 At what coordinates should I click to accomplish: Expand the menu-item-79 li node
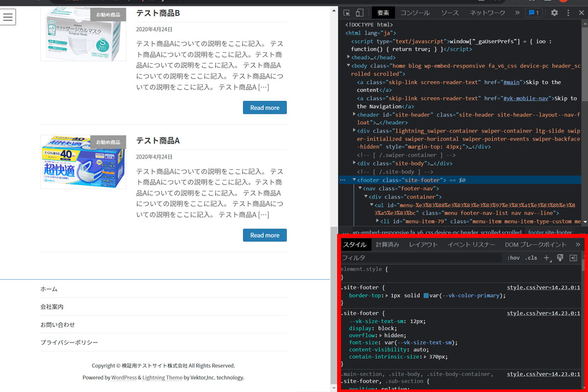point(377,221)
